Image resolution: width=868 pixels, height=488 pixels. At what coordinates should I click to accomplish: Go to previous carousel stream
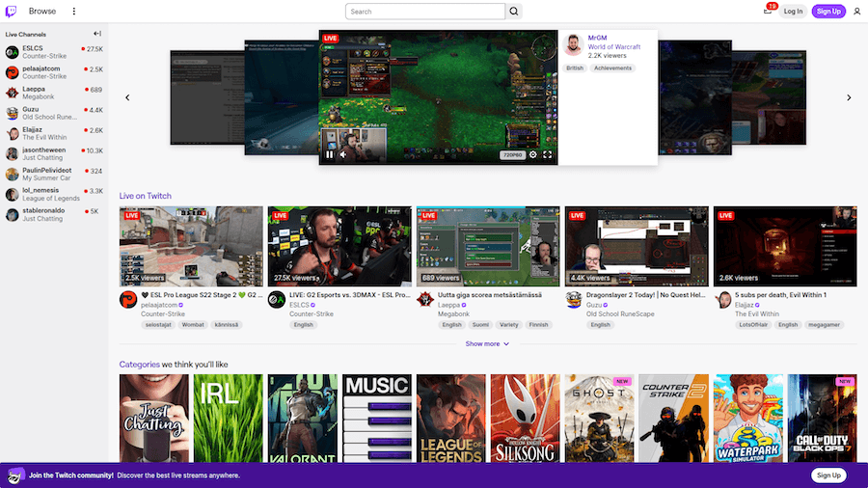[x=127, y=97]
